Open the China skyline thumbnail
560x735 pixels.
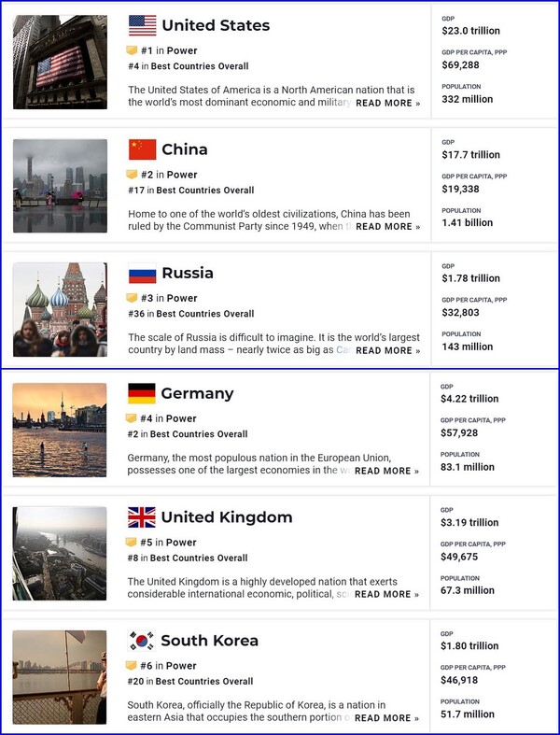pyautogui.click(x=60, y=186)
